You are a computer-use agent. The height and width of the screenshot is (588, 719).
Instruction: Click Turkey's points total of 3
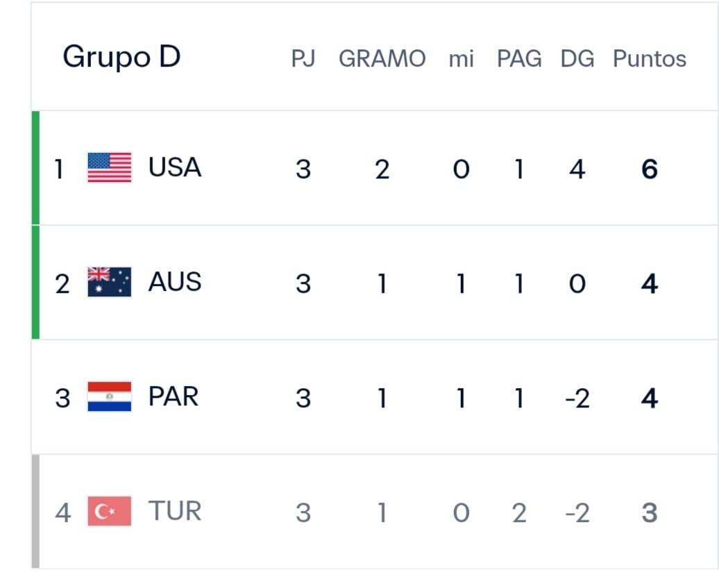[x=650, y=513]
